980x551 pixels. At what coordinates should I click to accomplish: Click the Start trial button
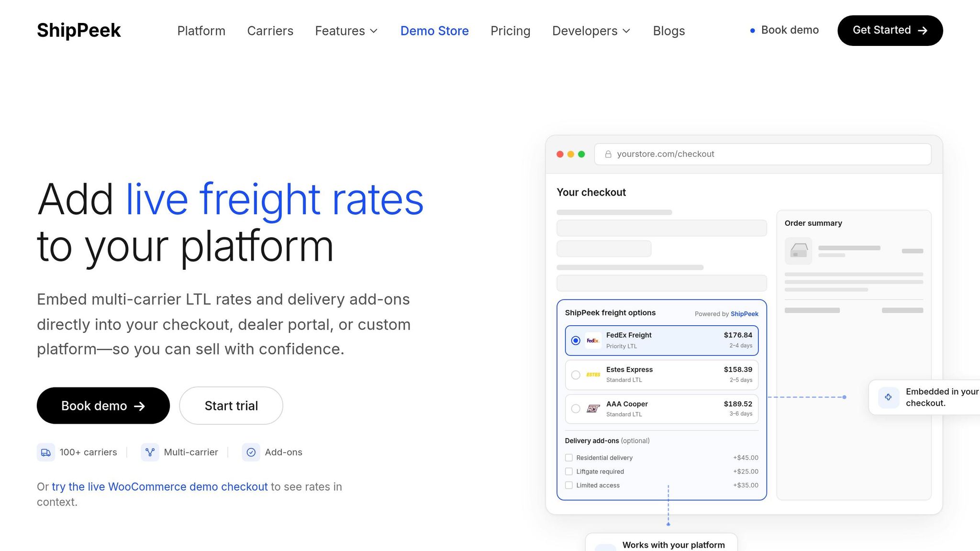(x=231, y=406)
